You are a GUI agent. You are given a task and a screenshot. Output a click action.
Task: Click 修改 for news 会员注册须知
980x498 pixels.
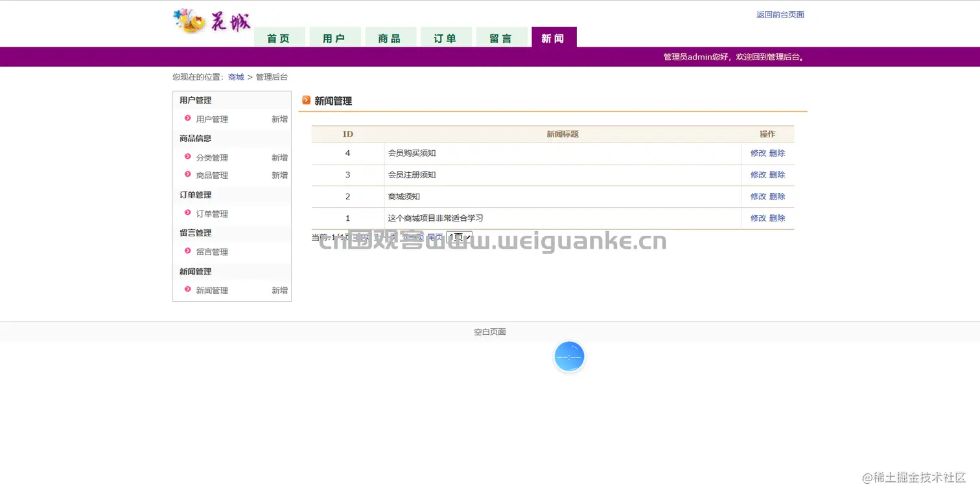(758, 175)
